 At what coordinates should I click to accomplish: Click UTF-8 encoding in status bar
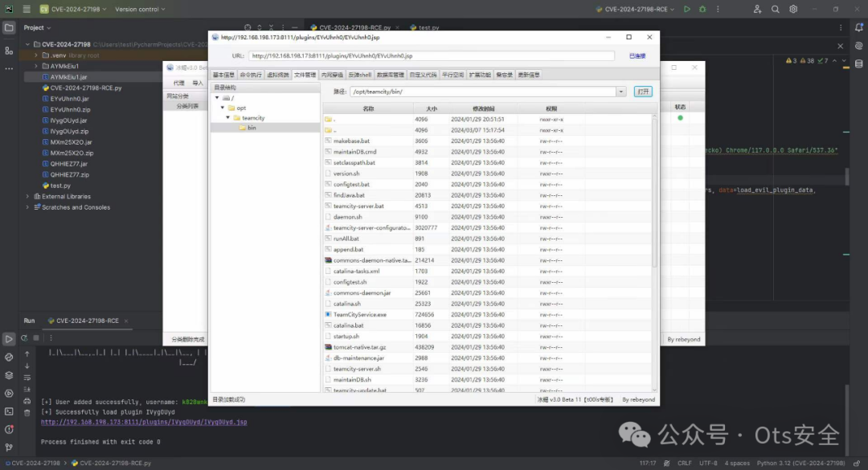click(708, 464)
